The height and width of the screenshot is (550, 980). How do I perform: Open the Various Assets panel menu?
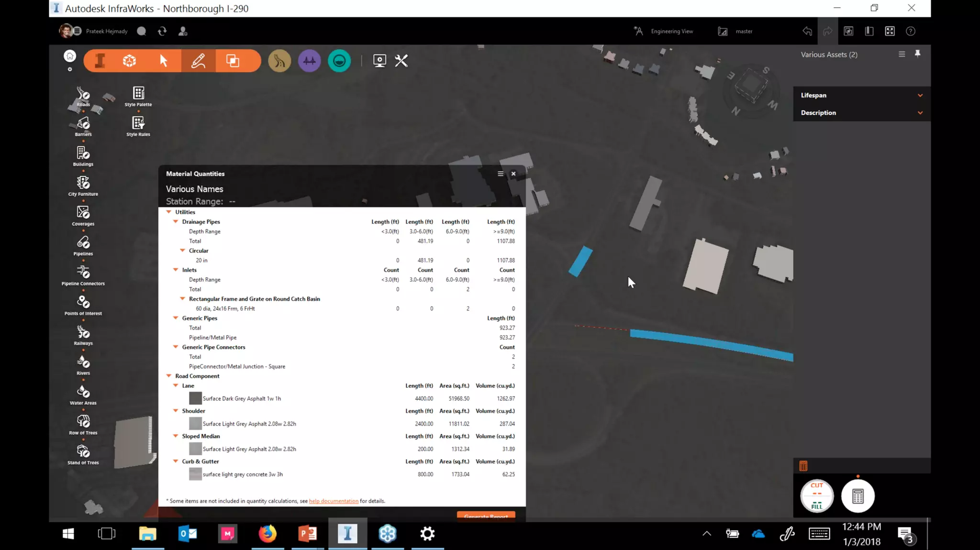(x=902, y=54)
